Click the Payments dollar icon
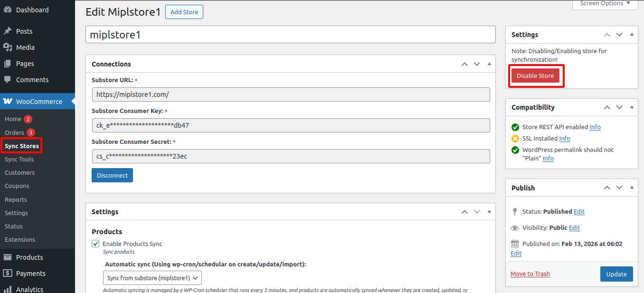Viewport: 644px width, 293px height. (8, 274)
